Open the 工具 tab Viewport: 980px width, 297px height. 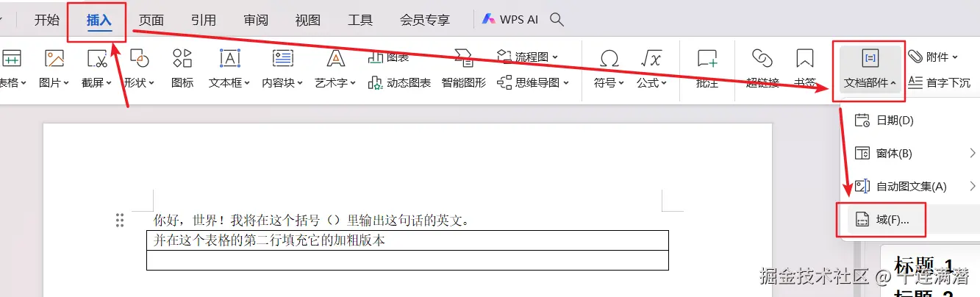(360, 21)
